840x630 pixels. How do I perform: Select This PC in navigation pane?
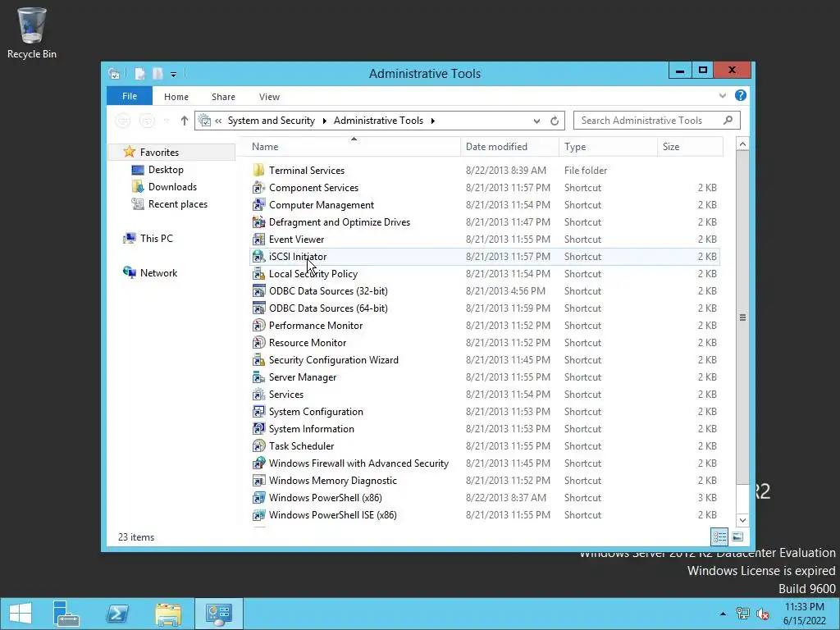157,239
